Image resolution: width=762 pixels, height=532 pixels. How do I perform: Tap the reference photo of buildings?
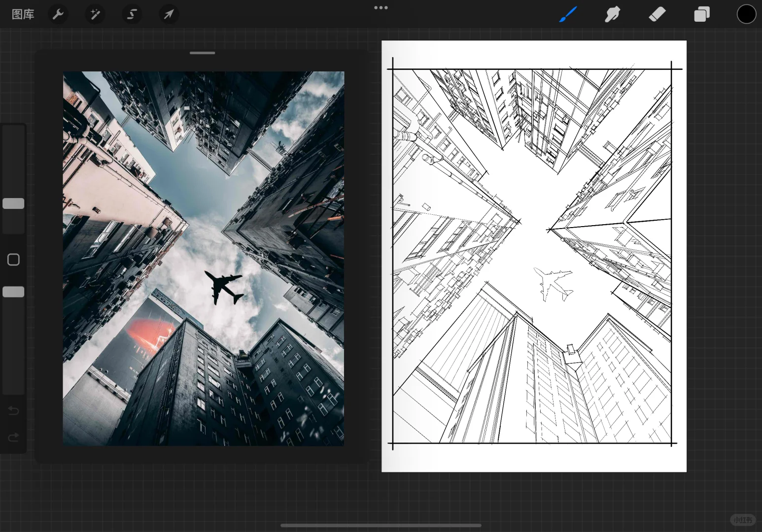(x=204, y=259)
